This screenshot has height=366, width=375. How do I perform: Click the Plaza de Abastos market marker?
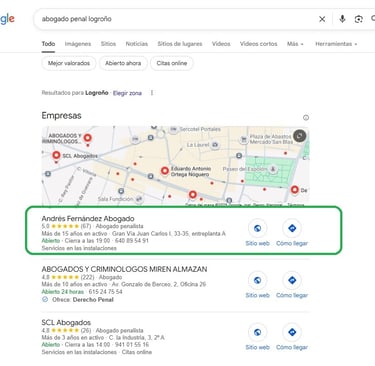tap(244, 139)
